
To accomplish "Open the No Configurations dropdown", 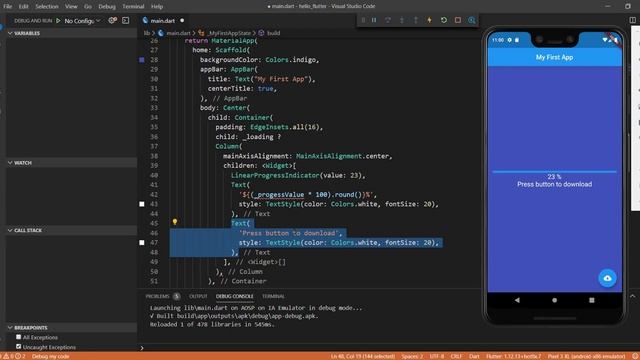I will coord(82,21).
